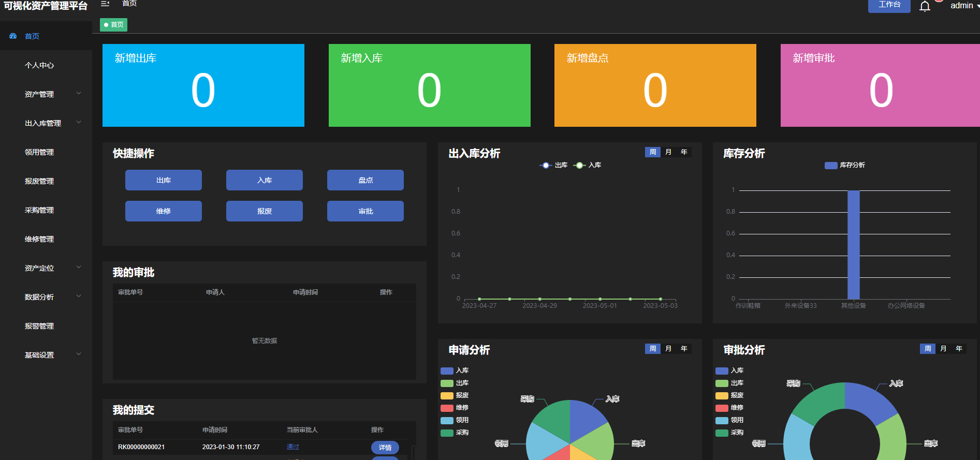
Task: Select the green 首页 page tab
Action: pos(113,25)
